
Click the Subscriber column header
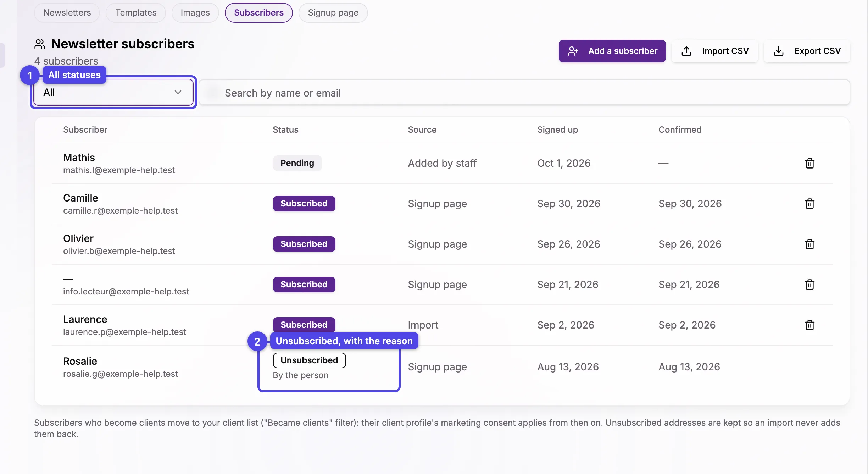click(85, 130)
